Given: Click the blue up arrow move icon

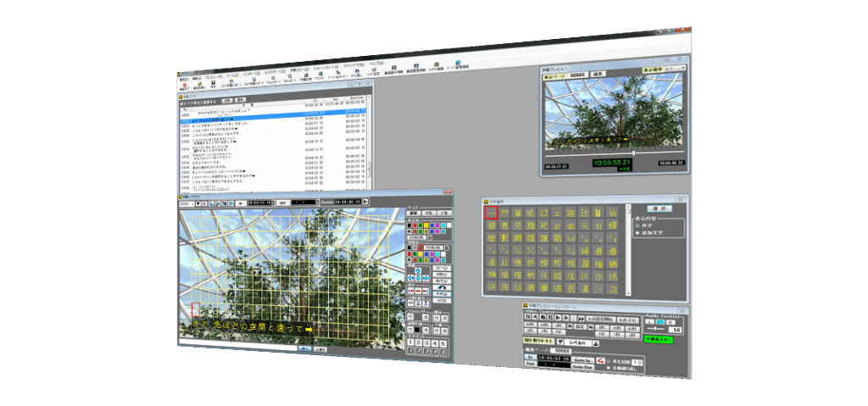Looking at the screenshot, I should 419,269.
